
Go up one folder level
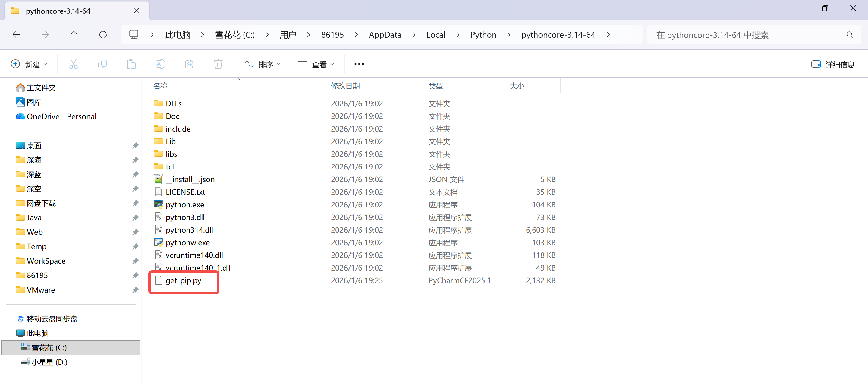pos(74,35)
